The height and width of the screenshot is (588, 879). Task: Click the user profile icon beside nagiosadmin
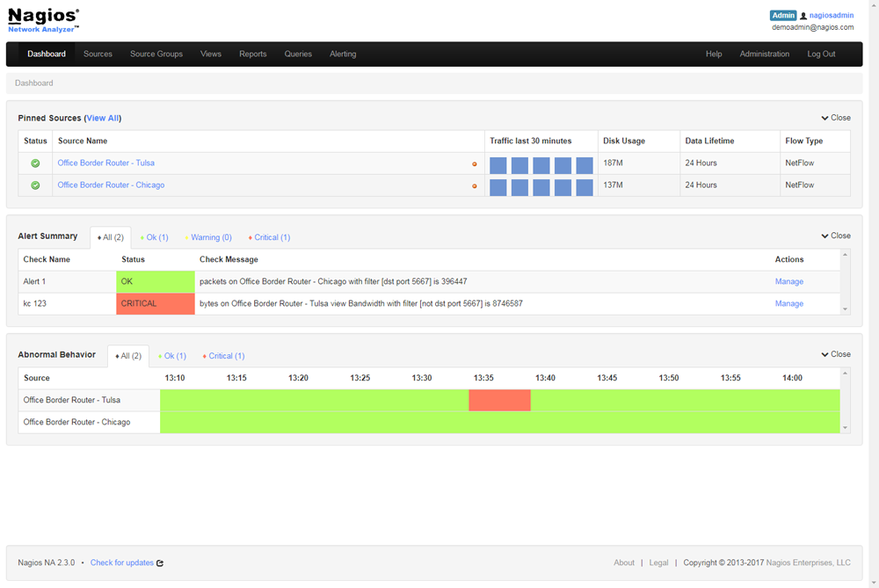pyautogui.click(x=803, y=16)
